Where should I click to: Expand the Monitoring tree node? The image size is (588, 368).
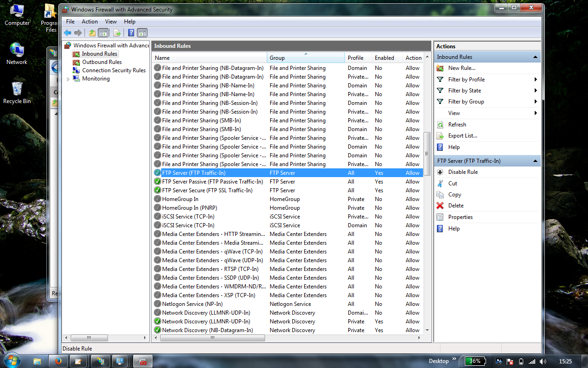(68, 79)
